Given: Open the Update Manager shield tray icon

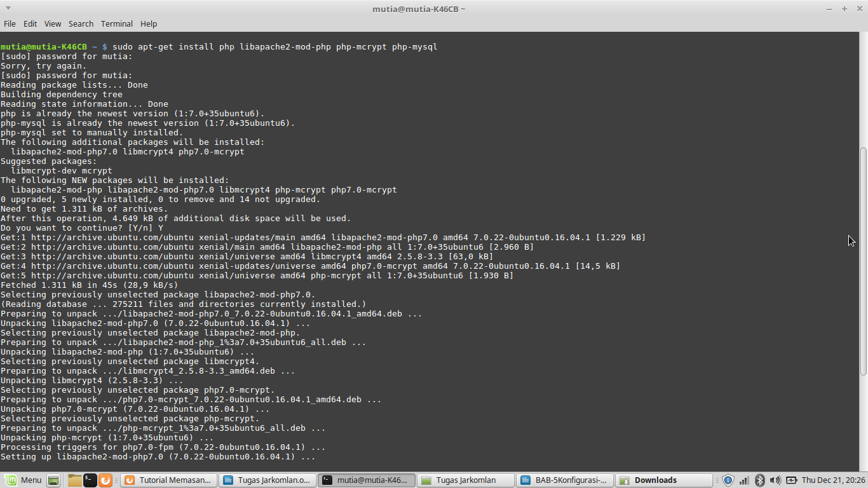Looking at the screenshot, I should (727, 480).
